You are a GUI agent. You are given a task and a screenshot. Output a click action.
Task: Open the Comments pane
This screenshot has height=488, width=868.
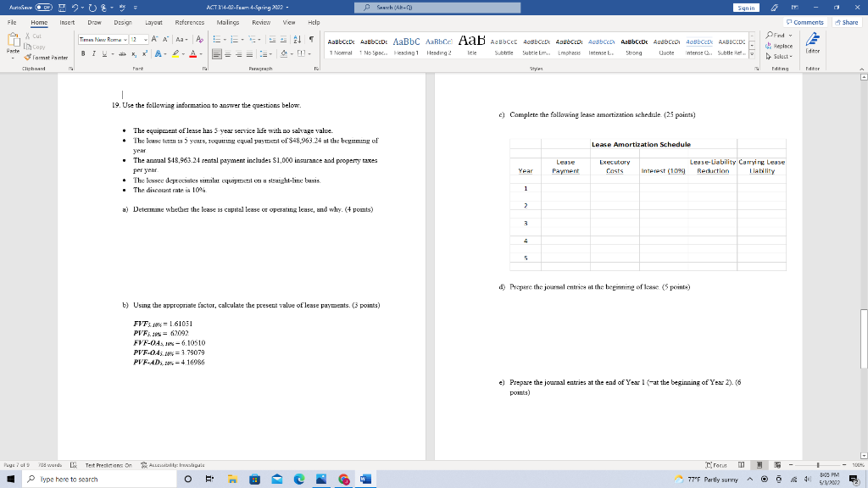tap(805, 23)
